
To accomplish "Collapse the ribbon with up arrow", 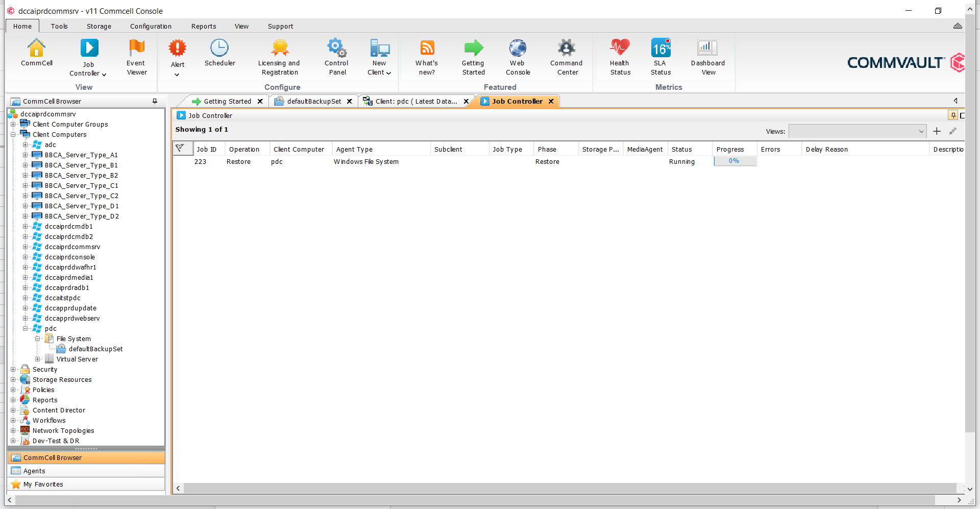I will [x=958, y=26].
